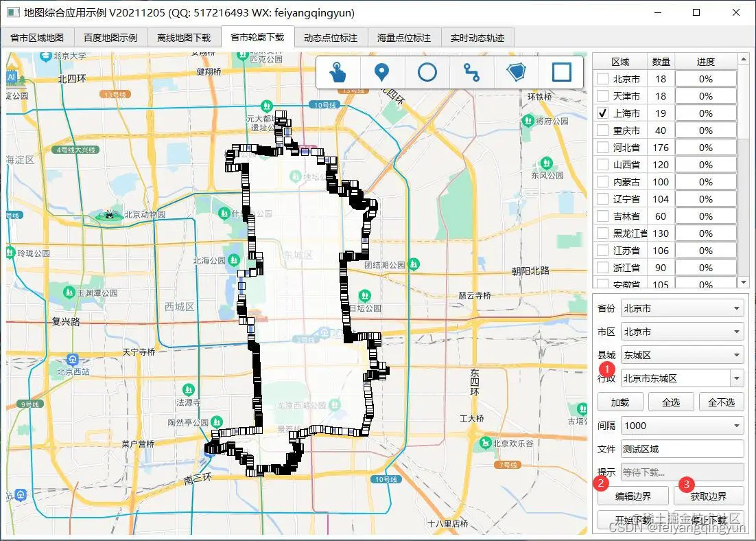
Task: Open the 市区 city dropdown
Action: (682, 332)
